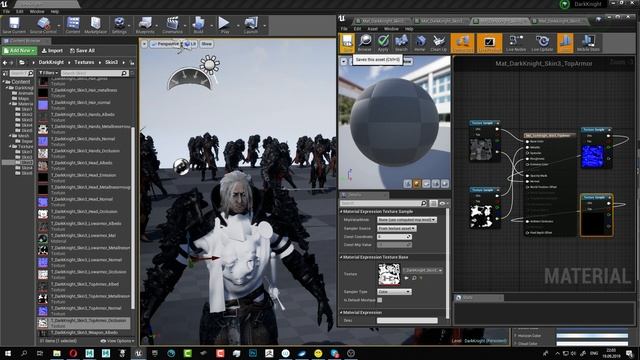This screenshot has height=360, width=640.
Task: Open View Options in Content Browser
Action: pyautogui.click(x=117, y=341)
